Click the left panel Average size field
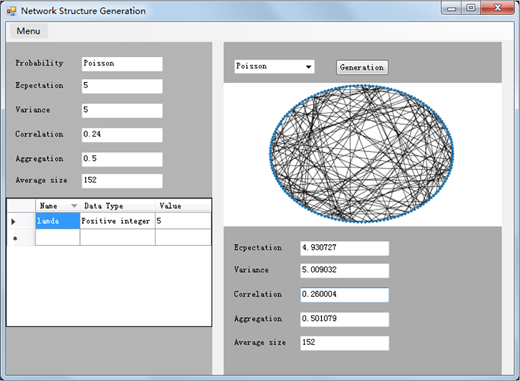The width and height of the screenshot is (520, 381). (x=122, y=181)
